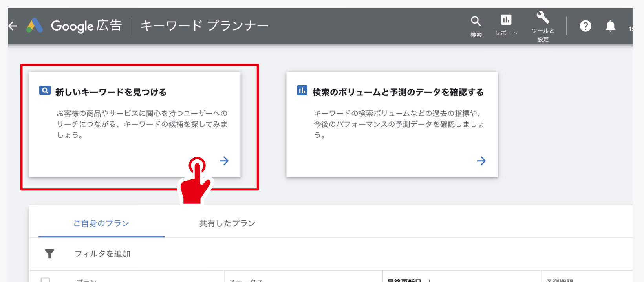Switch to 共有したプラン tab
Viewport: 644px width, 282px height.
click(227, 223)
